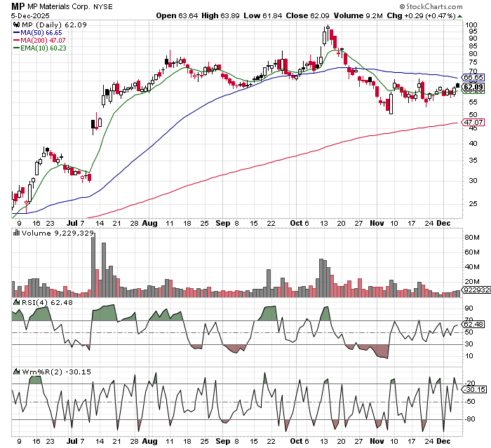This screenshot has height=448, width=491.
Task: Click the 60M volume axis label
Action: (472, 252)
